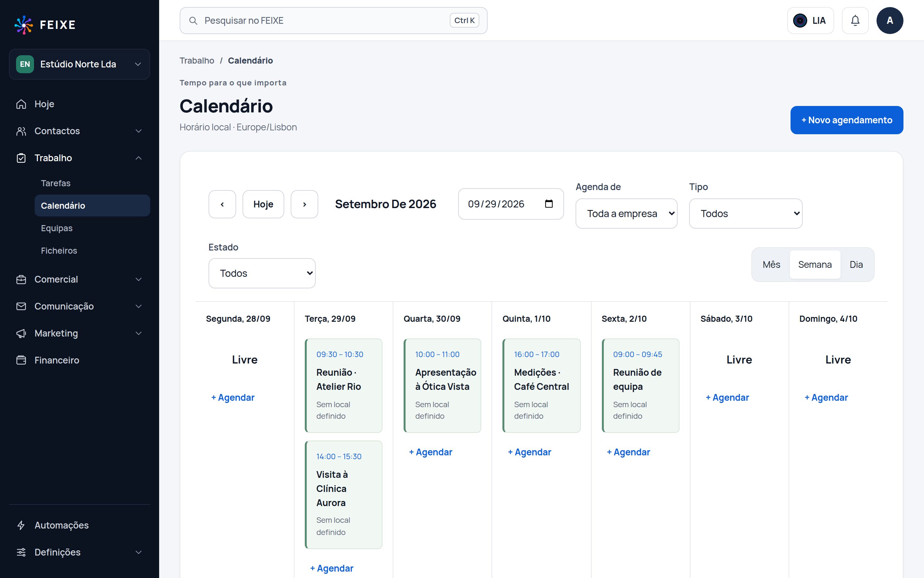Screen dimensions: 924x578
Task: Click the Comercial briefcase icon
Action: point(21,279)
